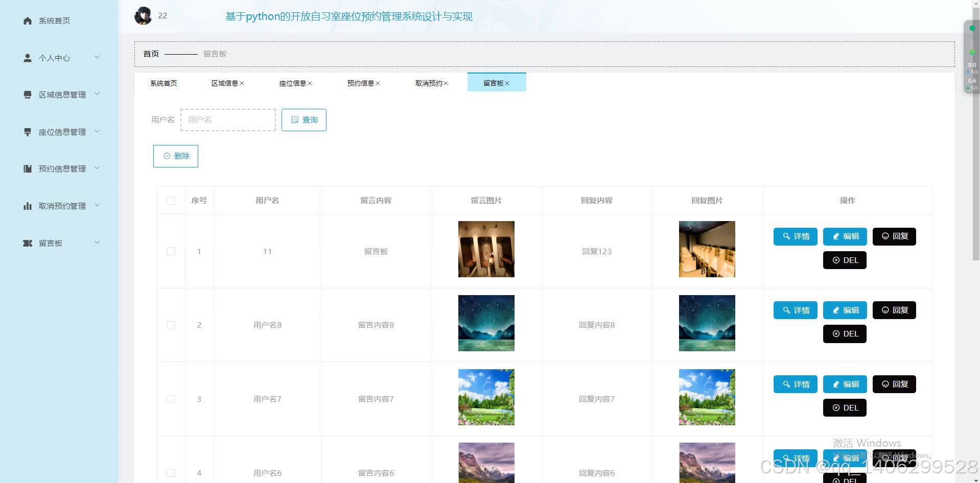Focus the 用户名 search input field
Viewport: 980px width, 483px height.
click(228, 120)
